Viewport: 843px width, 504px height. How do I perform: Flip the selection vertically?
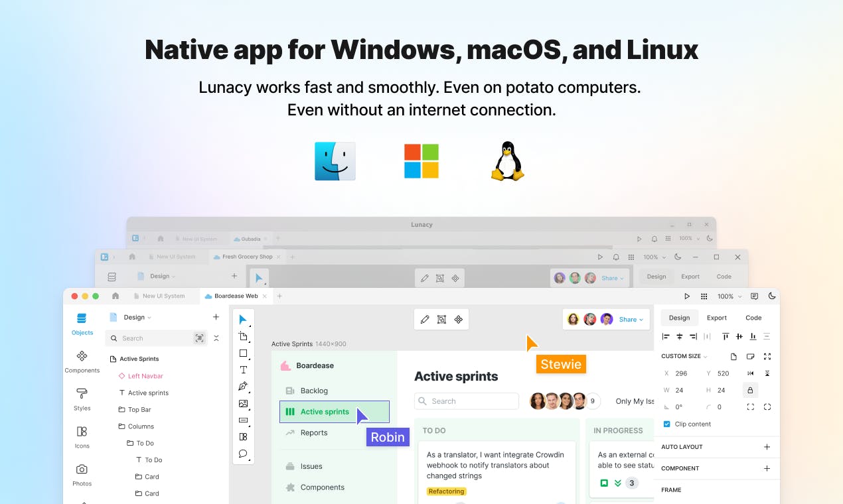click(x=767, y=373)
